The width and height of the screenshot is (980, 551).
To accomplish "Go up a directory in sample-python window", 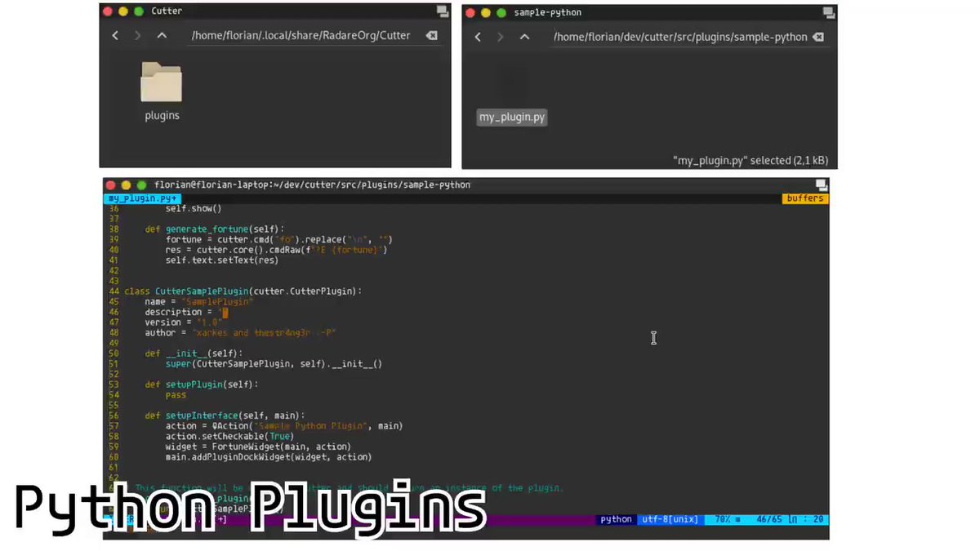I will click(524, 37).
